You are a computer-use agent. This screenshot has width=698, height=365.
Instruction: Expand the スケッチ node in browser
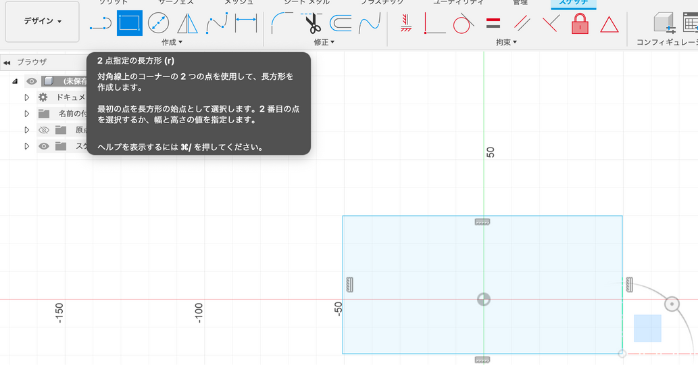click(27, 146)
